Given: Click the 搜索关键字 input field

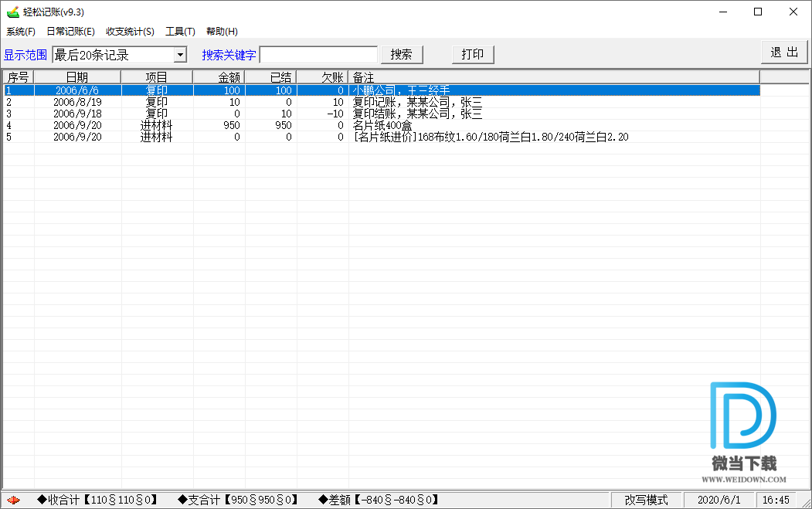Looking at the screenshot, I should (318, 55).
